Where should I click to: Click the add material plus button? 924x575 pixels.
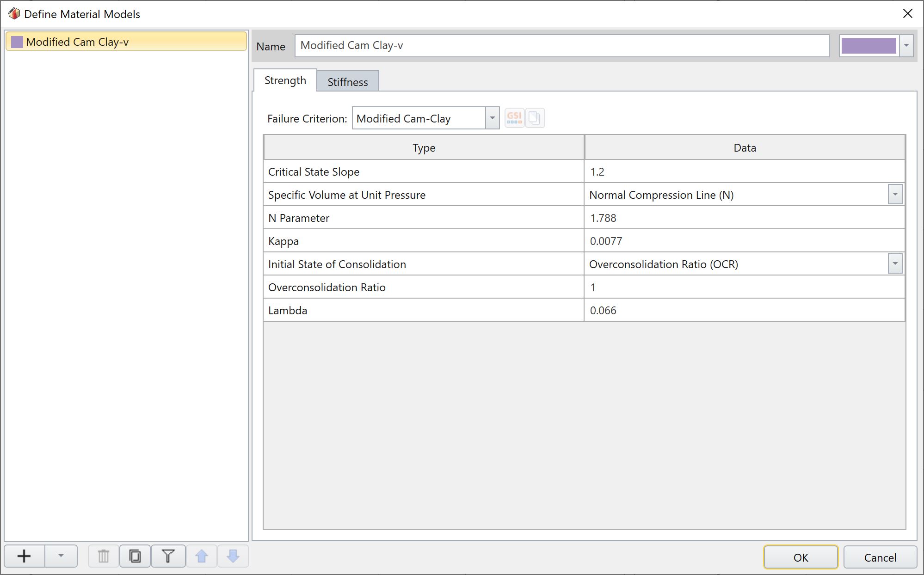click(25, 556)
